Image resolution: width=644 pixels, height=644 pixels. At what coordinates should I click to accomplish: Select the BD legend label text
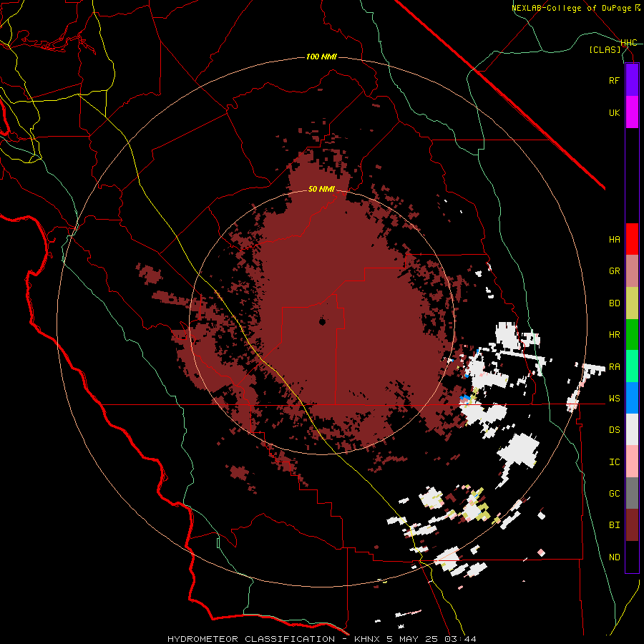click(614, 303)
